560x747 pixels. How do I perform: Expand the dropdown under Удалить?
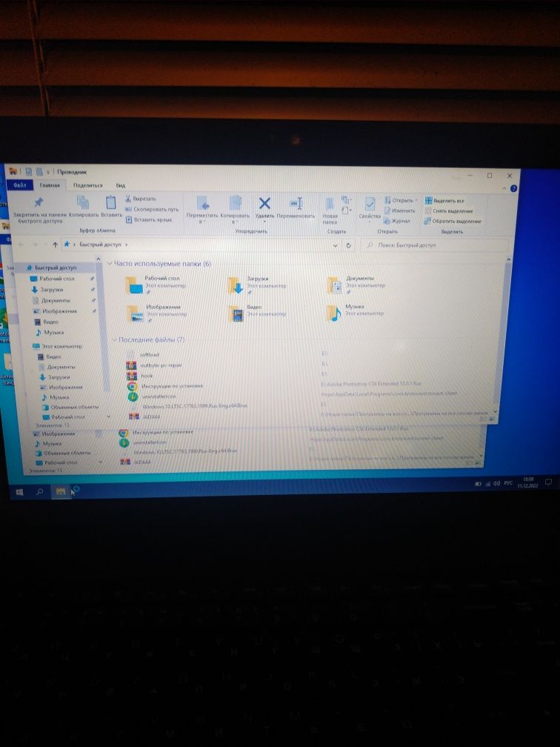pos(264,222)
